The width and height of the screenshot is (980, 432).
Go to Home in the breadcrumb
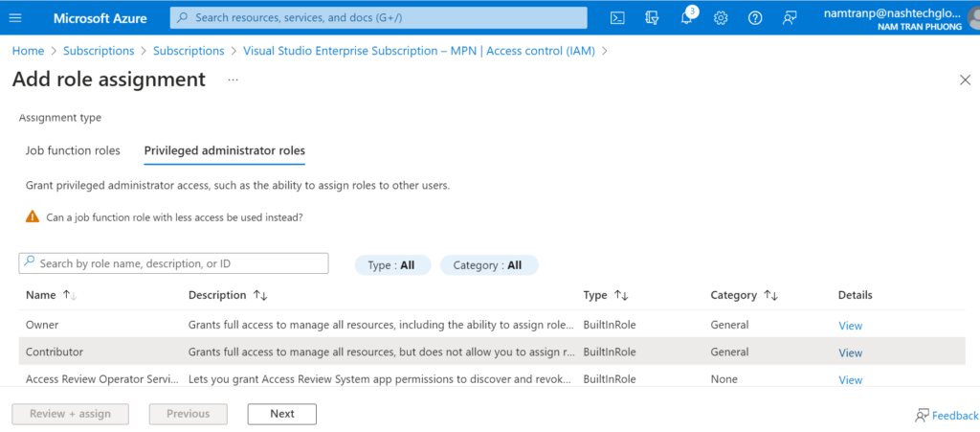28,51
